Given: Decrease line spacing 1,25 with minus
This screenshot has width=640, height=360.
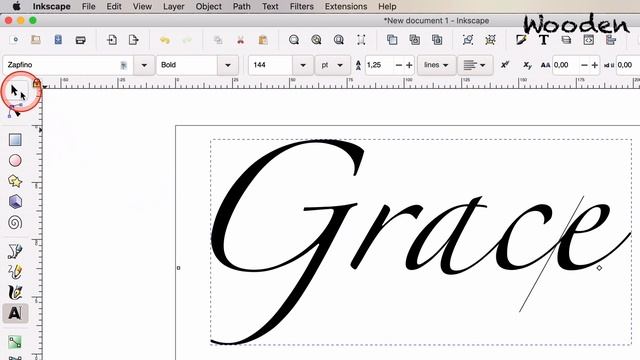Looking at the screenshot, I should click(x=399, y=65).
